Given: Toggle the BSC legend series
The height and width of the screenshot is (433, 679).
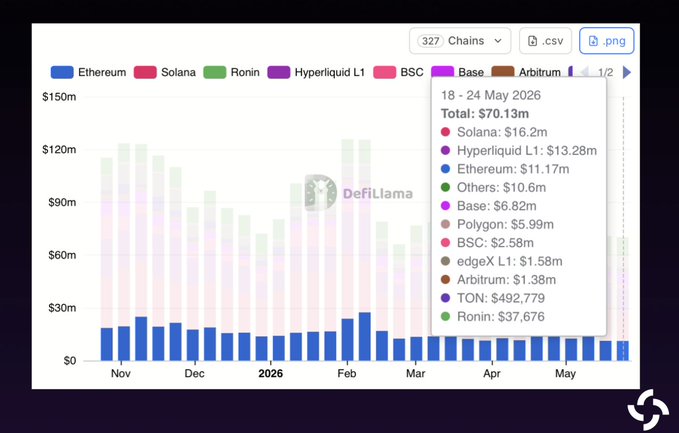Looking at the screenshot, I should point(398,72).
